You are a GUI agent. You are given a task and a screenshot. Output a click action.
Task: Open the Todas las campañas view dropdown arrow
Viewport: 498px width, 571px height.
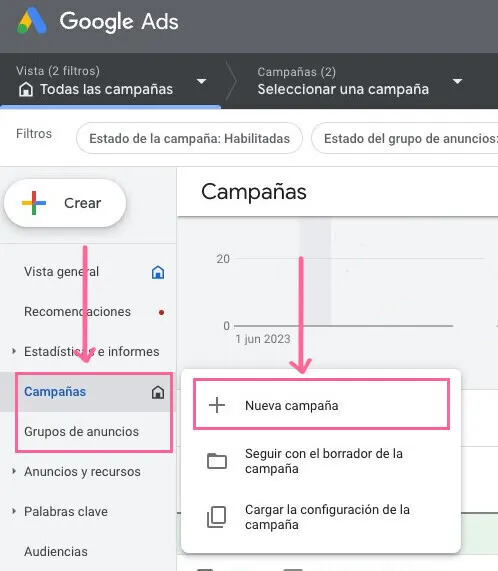[x=201, y=81]
